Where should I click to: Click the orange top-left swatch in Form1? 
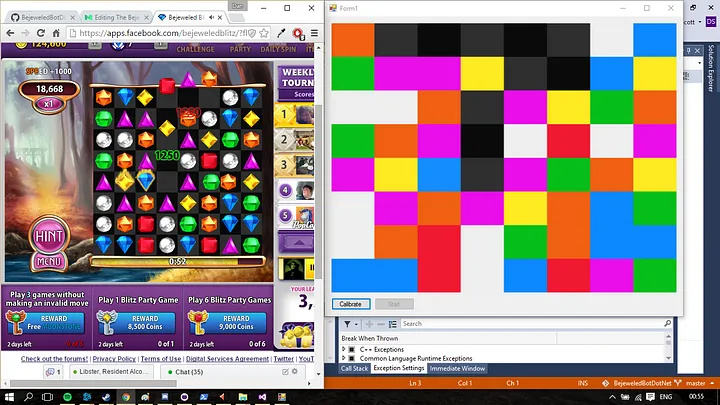[353, 40]
